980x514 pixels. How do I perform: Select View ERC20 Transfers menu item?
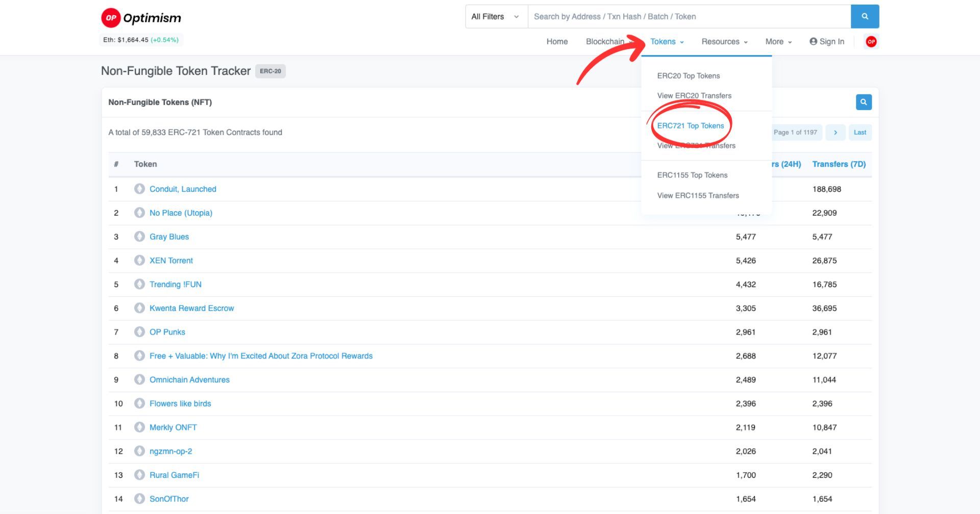[694, 96]
